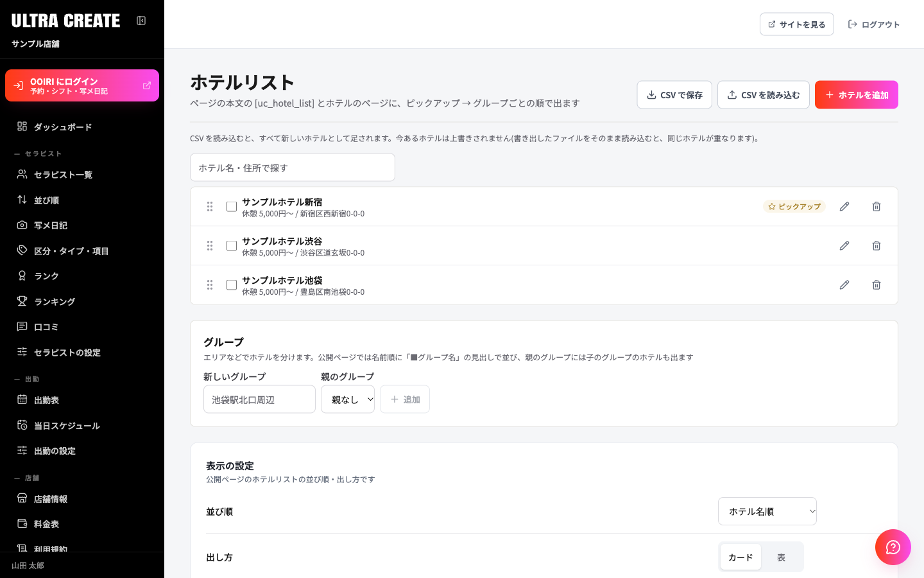Click the OOIRIにログイン banner

(82, 85)
